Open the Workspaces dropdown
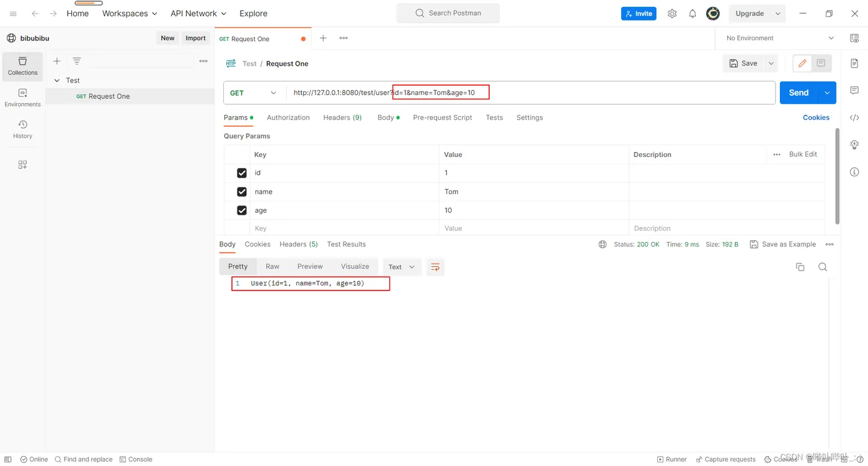This screenshot has width=868, height=466. click(130, 14)
